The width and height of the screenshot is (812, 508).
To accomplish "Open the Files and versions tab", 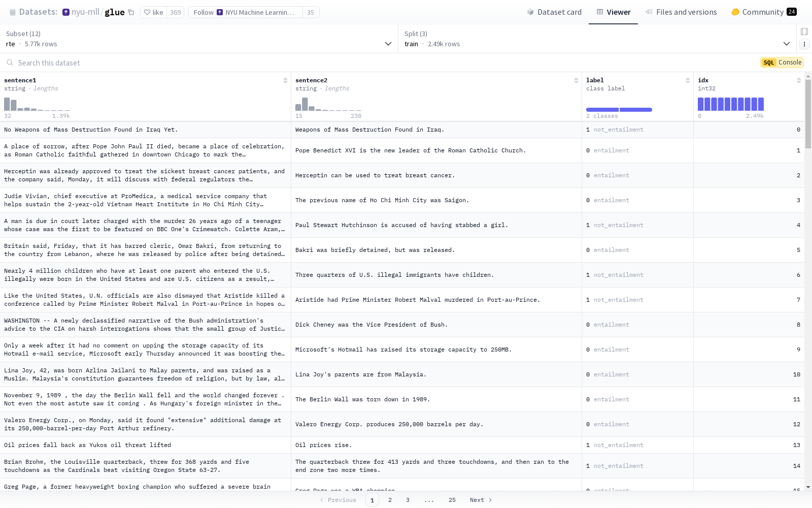I will [681, 12].
